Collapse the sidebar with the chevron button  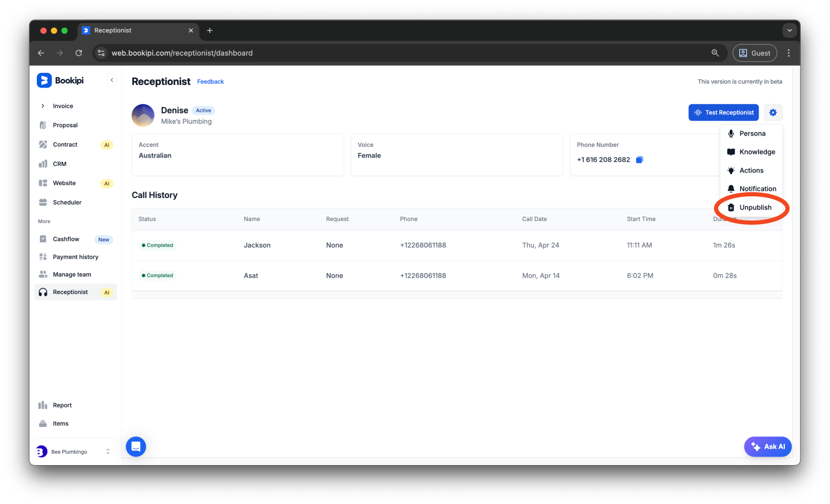coord(112,80)
